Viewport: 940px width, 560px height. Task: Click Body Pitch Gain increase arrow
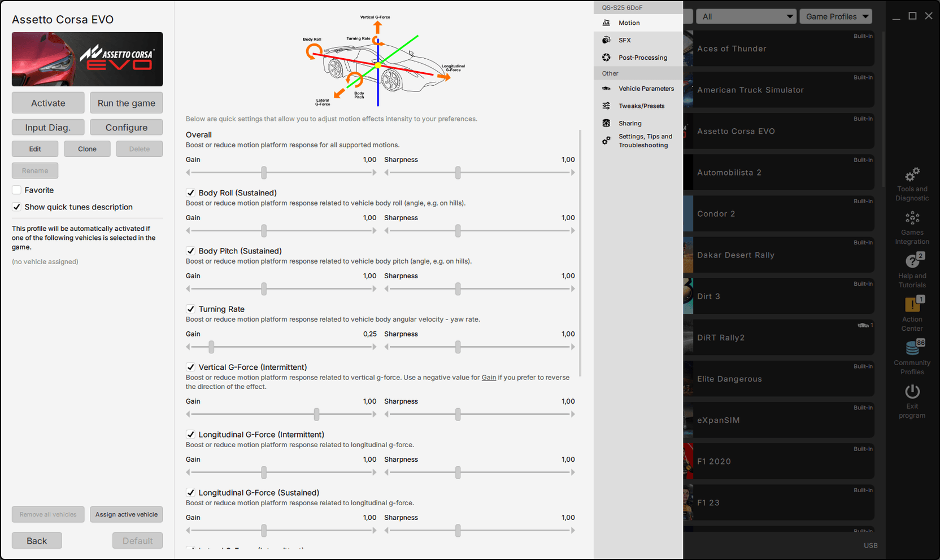tap(374, 289)
